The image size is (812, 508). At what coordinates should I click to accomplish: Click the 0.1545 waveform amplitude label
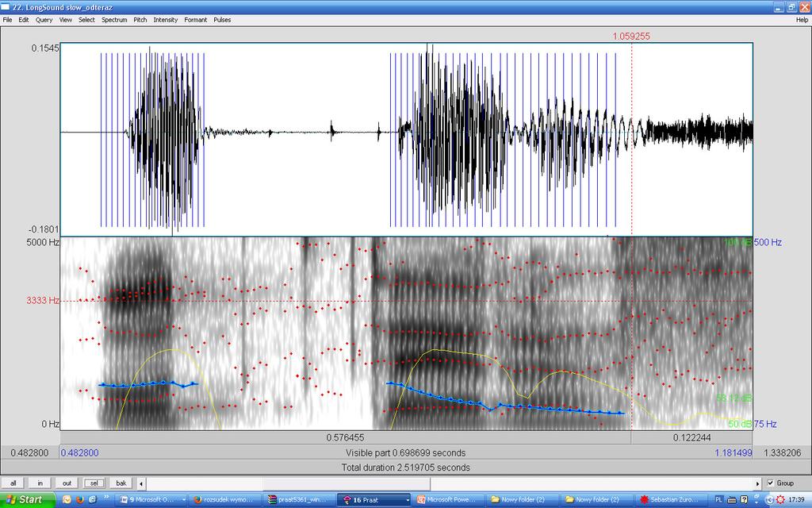tap(45, 48)
